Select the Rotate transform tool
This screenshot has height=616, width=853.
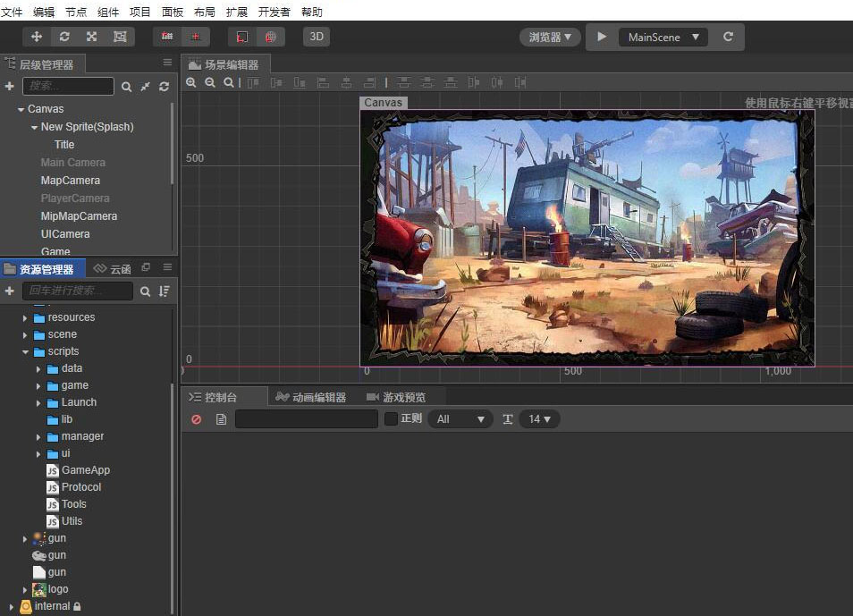63,37
